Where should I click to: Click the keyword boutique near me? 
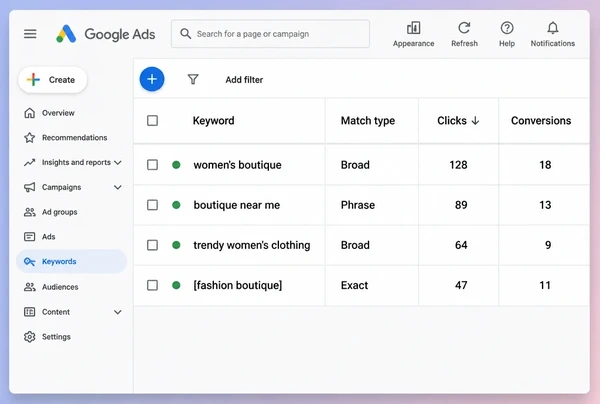coord(236,205)
